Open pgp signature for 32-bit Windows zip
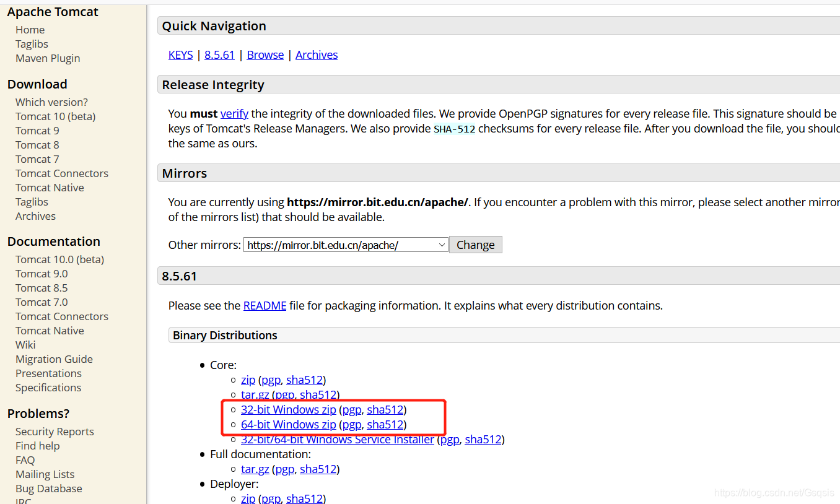 tap(352, 409)
